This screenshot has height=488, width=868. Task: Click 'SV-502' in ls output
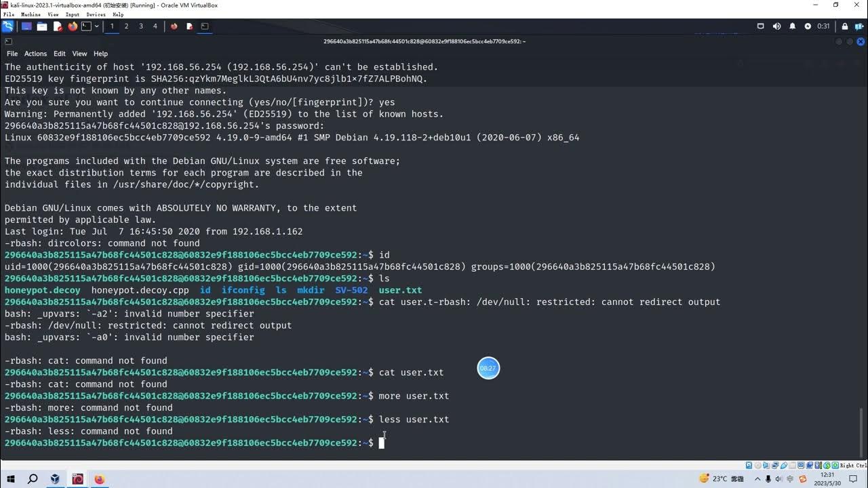352,290
